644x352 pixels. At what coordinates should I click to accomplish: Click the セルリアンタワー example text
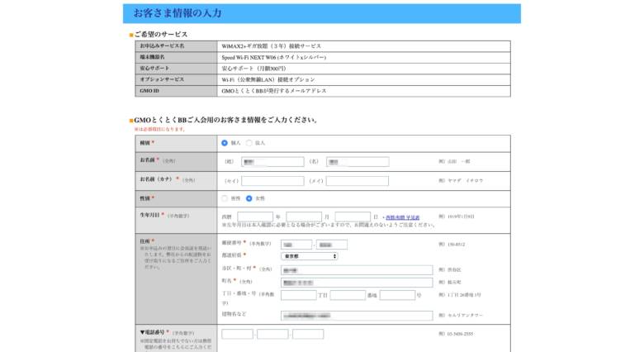tap(466, 316)
